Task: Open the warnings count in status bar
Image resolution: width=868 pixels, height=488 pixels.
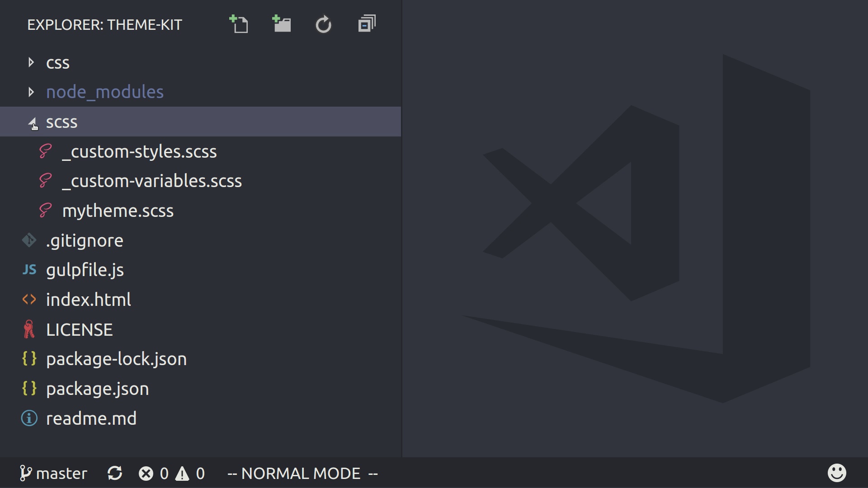Action: pos(190,473)
